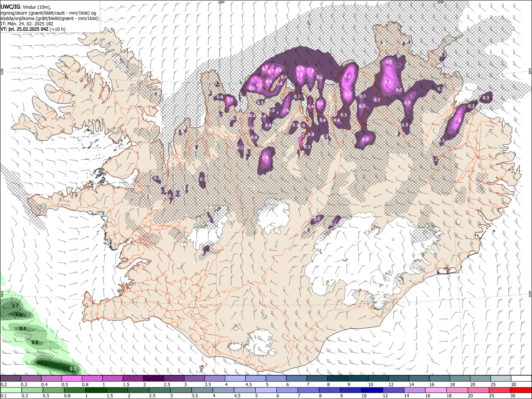Click the '1.0' value in the purple snow area
This screenshot has width=532, height=399.
point(310,71)
